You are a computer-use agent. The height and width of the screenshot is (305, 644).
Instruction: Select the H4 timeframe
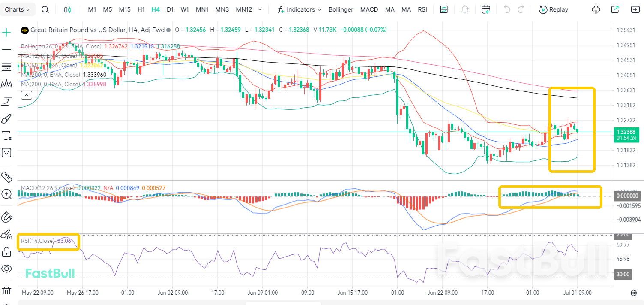click(156, 9)
